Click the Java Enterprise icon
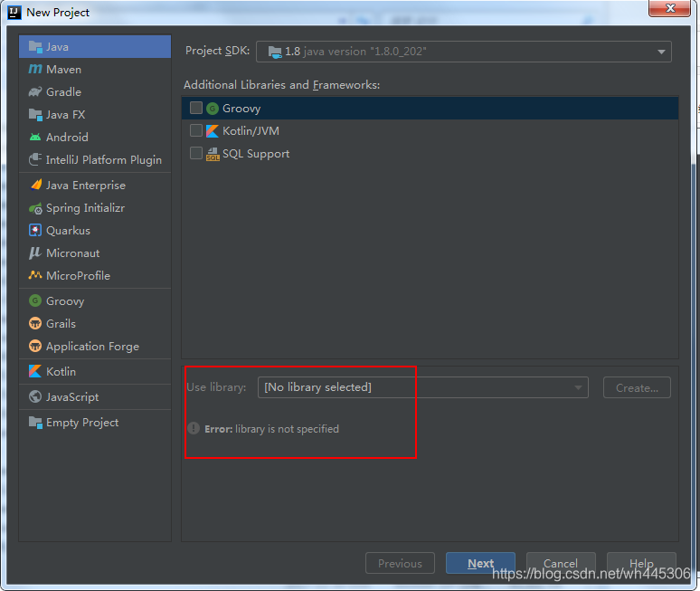The width and height of the screenshot is (700, 591). click(35, 185)
